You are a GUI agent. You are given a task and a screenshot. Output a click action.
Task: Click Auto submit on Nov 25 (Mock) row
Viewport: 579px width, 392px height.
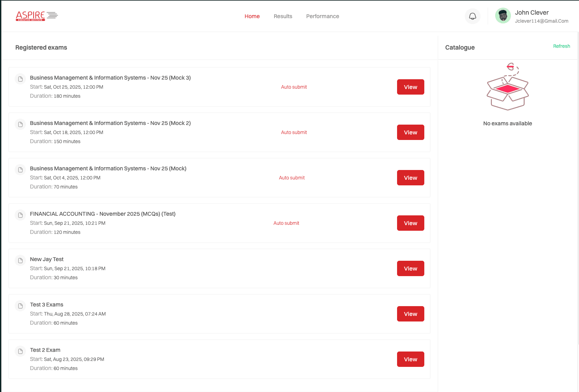[x=292, y=178]
